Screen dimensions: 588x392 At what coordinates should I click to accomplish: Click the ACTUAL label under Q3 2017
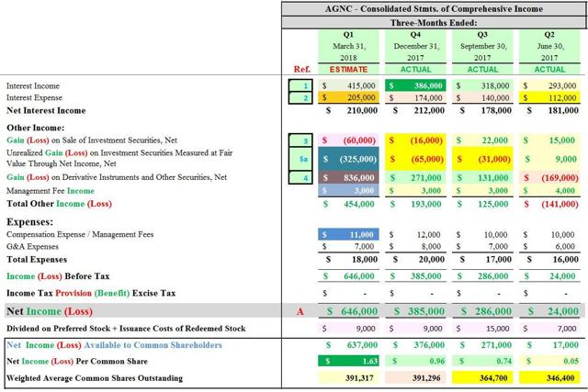tap(482, 70)
